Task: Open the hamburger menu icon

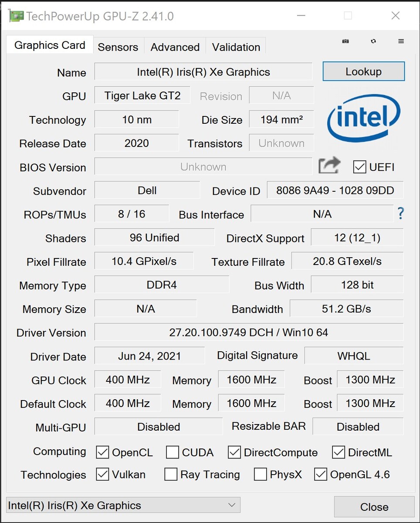Action: coord(401,41)
